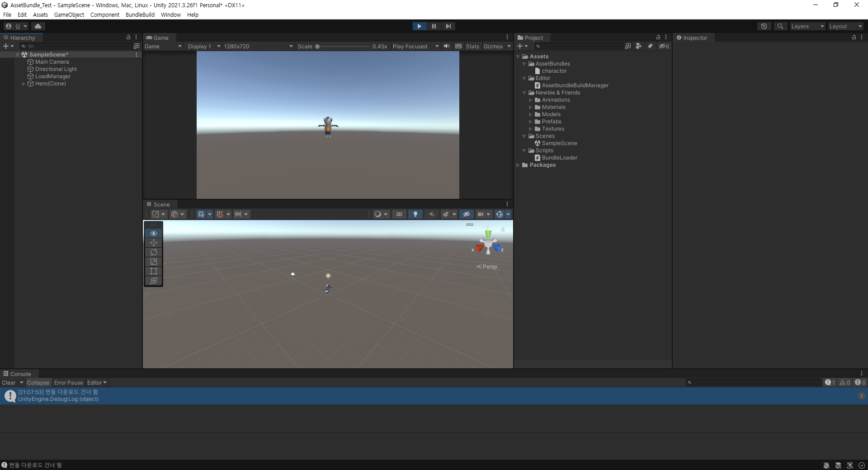Open the Assets menu
Screen dimensions: 868x470
(40, 15)
